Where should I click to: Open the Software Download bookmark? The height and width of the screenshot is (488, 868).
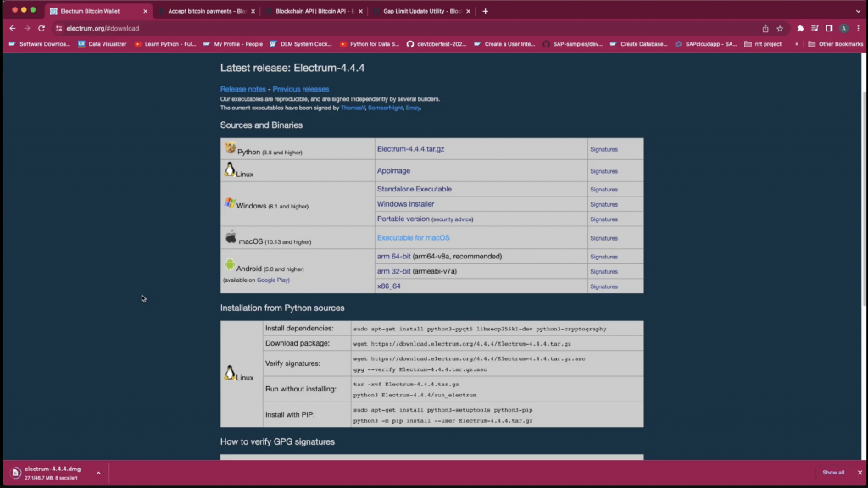40,44
